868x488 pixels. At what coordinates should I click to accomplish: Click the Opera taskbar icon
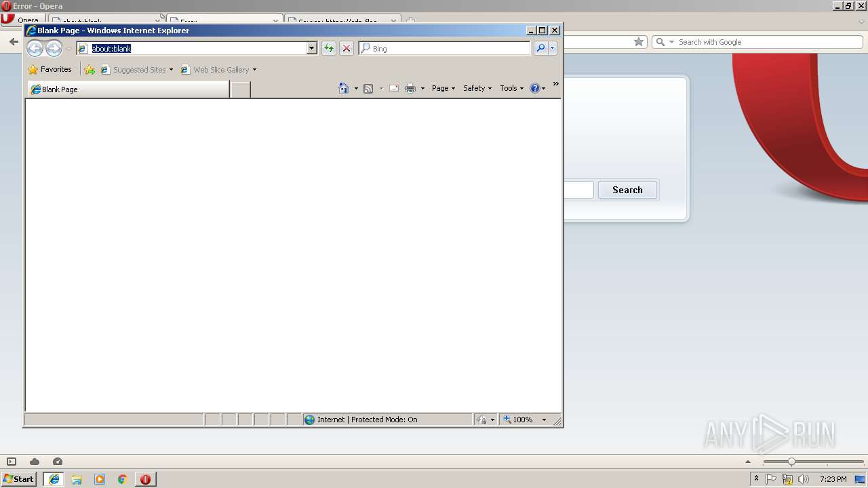pos(145,479)
